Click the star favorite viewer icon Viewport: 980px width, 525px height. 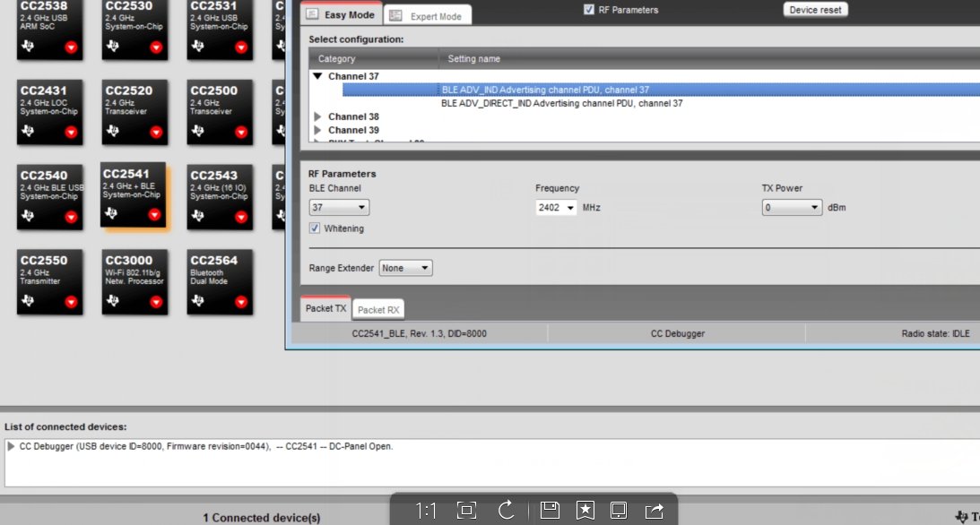tap(585, 510)
